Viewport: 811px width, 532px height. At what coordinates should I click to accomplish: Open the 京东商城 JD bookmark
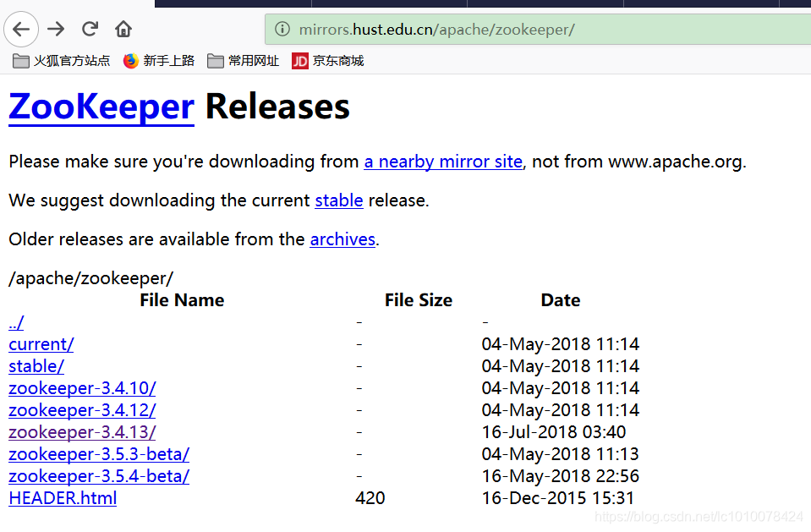pyautogui.click(x=328, y=61)
